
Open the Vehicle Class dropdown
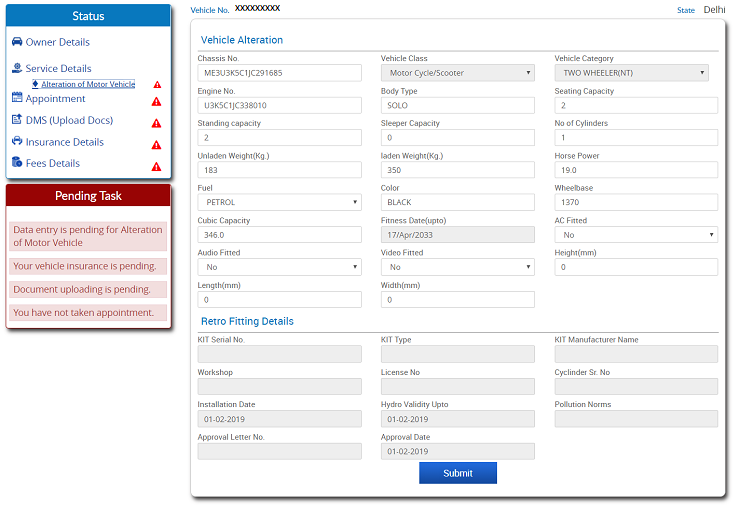click(457, 73)
